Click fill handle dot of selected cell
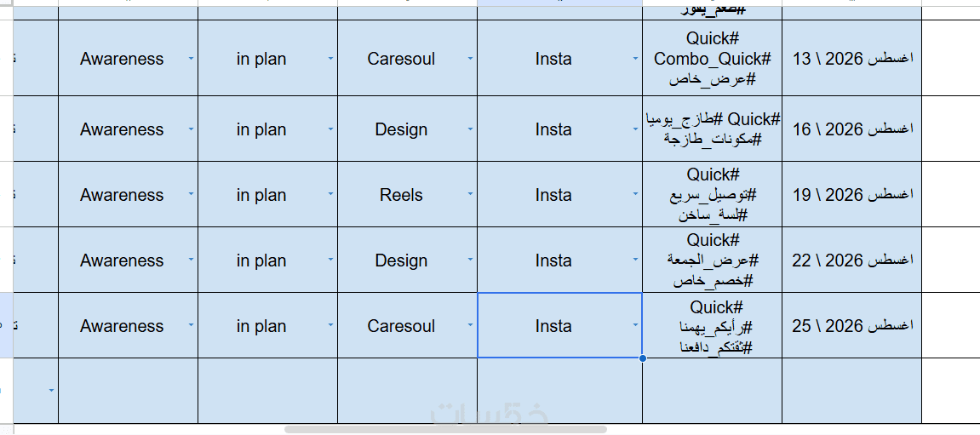 [643, 358]
